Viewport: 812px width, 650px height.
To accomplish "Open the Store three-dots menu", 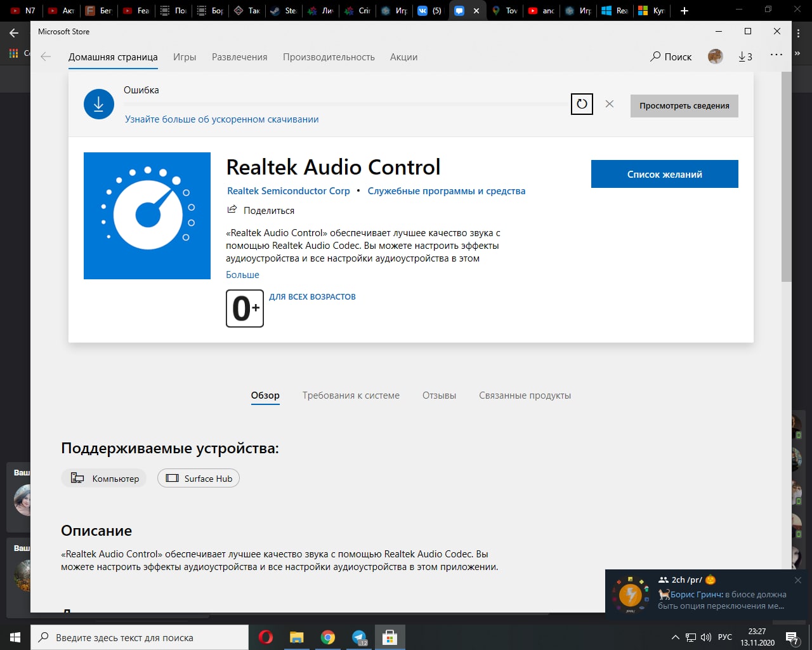I will pos(776,55).
